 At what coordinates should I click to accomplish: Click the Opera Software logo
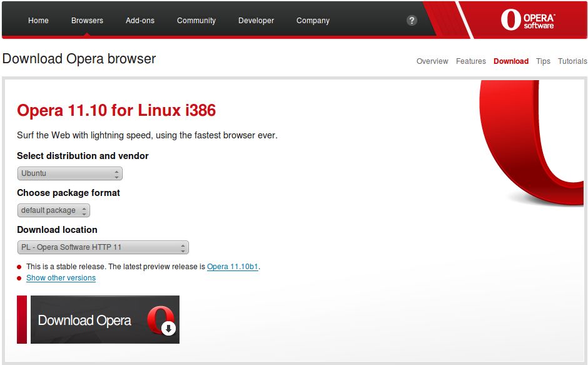pos(528,19)
